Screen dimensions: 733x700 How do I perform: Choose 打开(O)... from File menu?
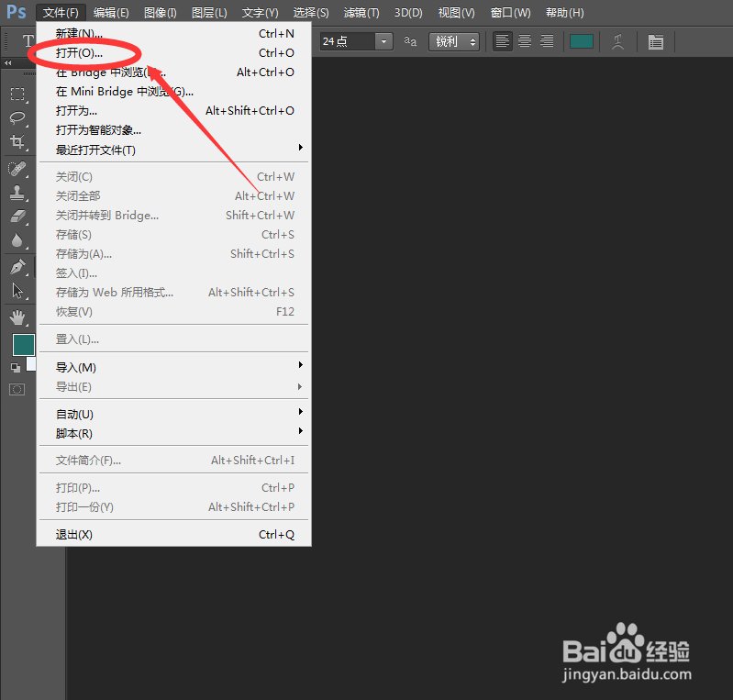pos(174,53)
